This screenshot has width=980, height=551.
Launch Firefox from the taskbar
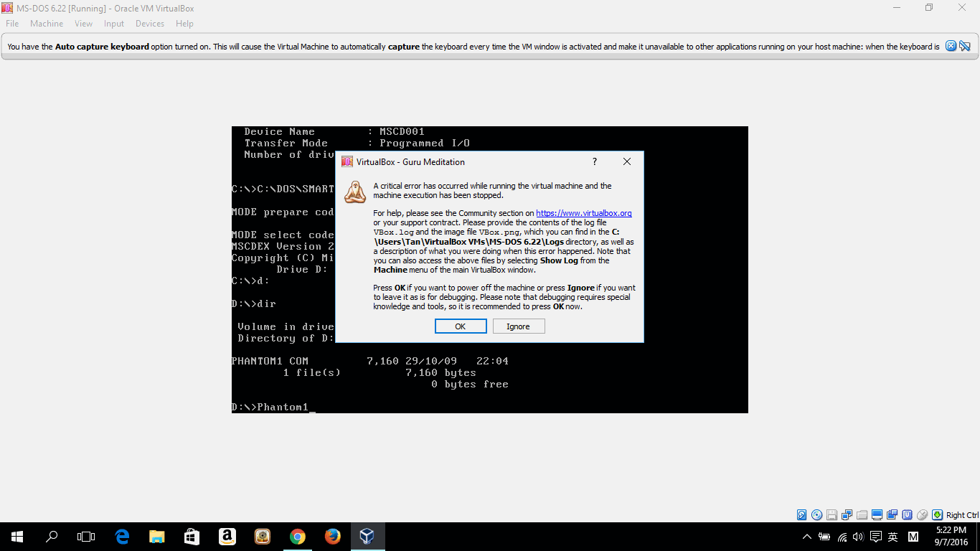(332, 537)
